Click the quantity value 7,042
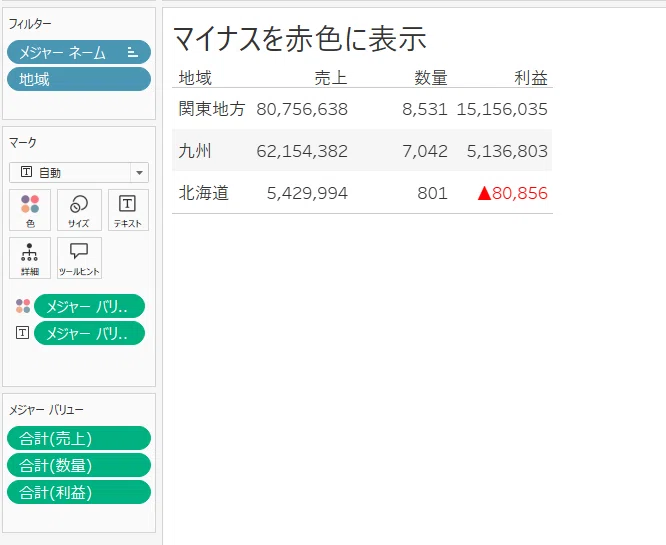This screenshot has height=545, width=666. [425, 151]
